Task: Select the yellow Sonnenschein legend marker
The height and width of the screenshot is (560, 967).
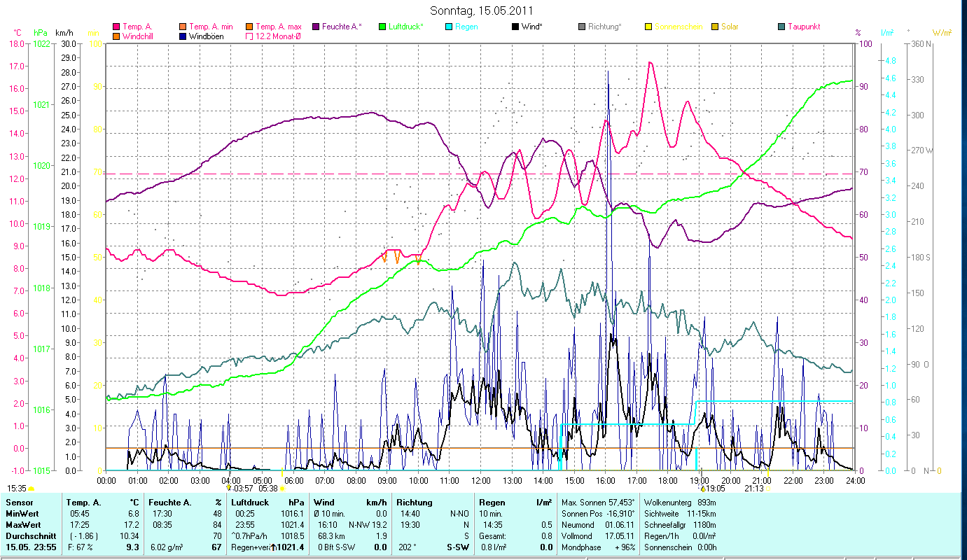Action: point(648,27)
